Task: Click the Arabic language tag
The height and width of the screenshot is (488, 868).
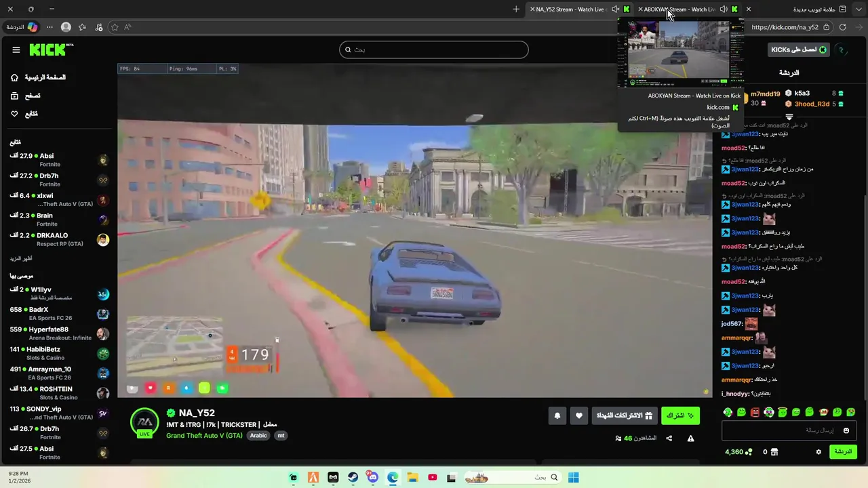Action: (258, 435)
